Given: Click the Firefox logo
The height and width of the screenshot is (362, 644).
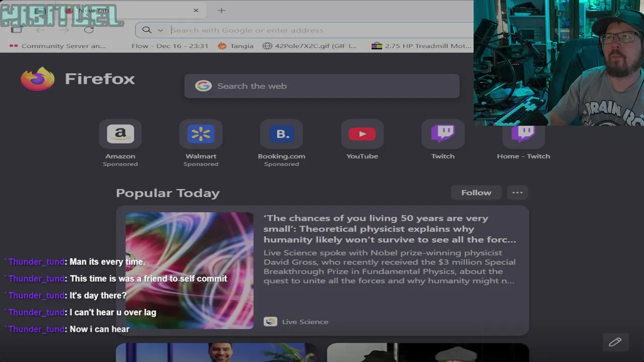Looking at the screenshot, I should [x=38, y=79].
